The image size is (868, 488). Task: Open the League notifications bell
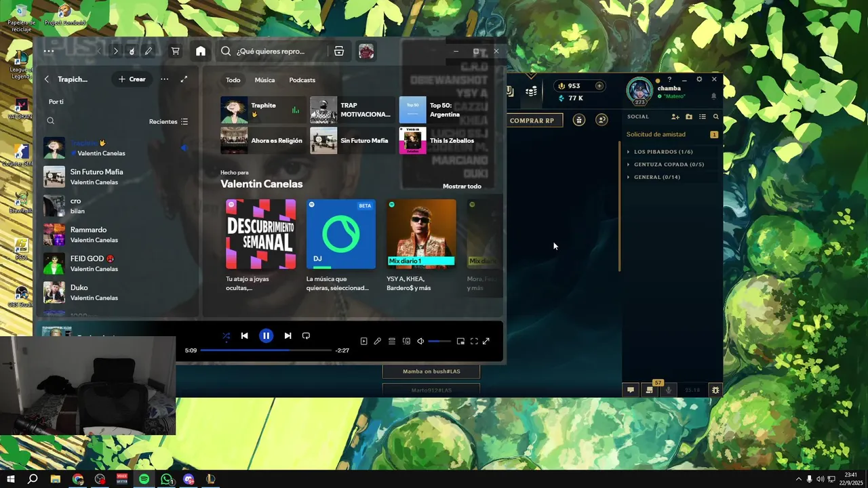(x=713, y=96)
